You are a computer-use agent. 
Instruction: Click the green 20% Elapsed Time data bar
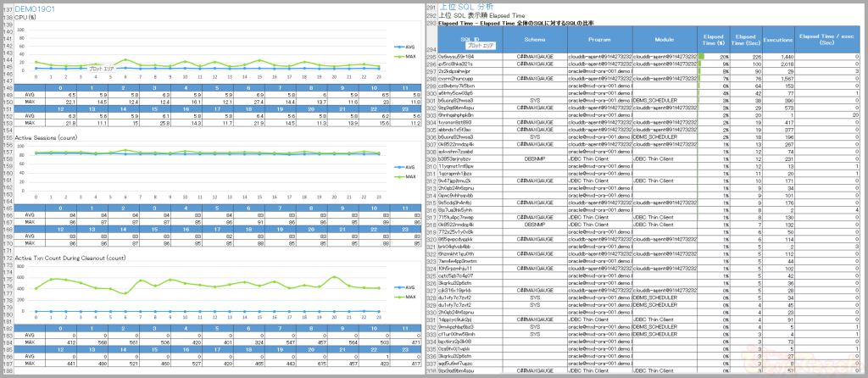(x=702, y=56)
